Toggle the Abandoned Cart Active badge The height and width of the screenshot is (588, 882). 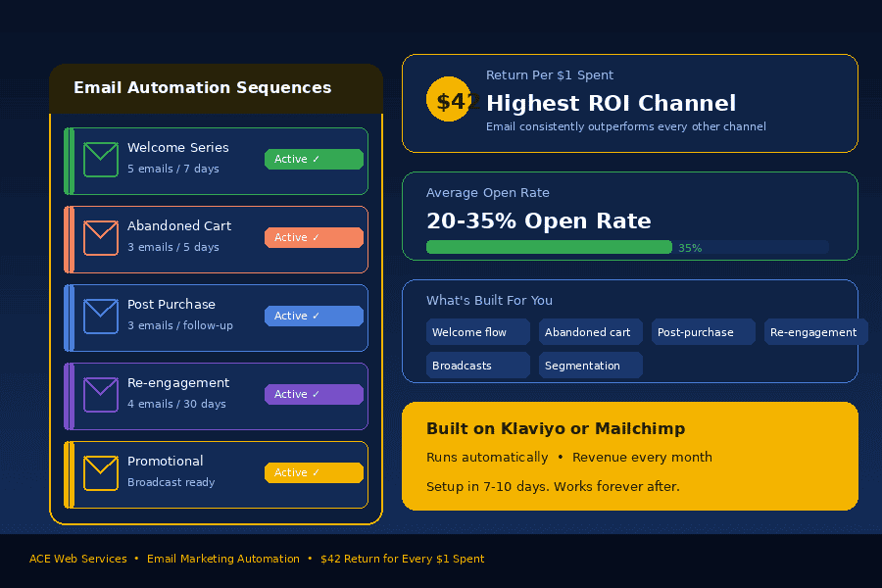[314, 238]
